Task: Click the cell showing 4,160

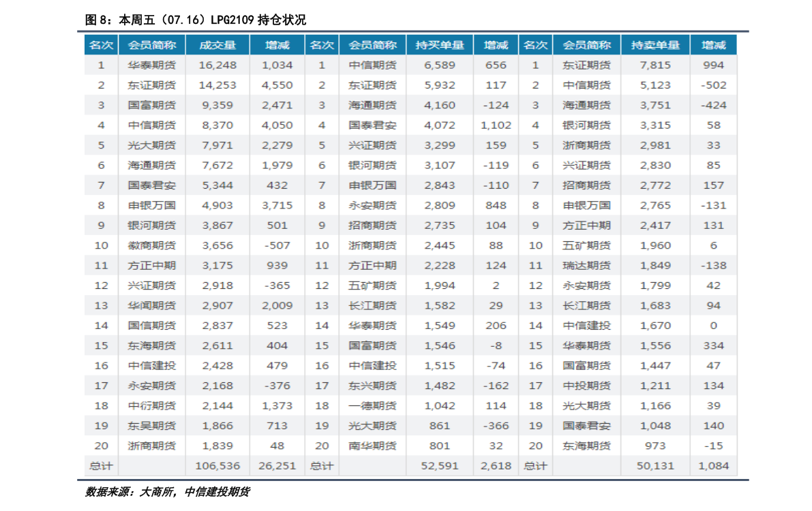Action: click(x=440, y=105)
